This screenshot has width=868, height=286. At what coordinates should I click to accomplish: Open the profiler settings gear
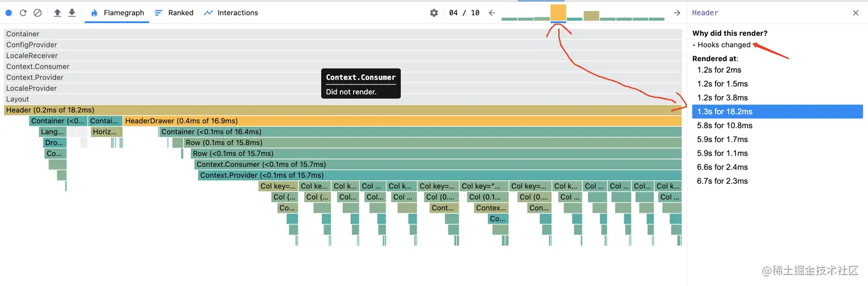(x=434, y=13)
